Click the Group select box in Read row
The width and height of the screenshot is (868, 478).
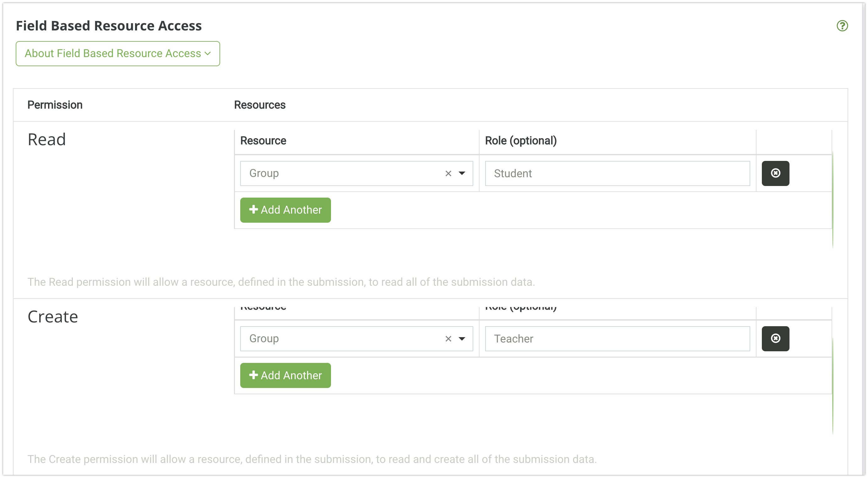coord(340,173)
